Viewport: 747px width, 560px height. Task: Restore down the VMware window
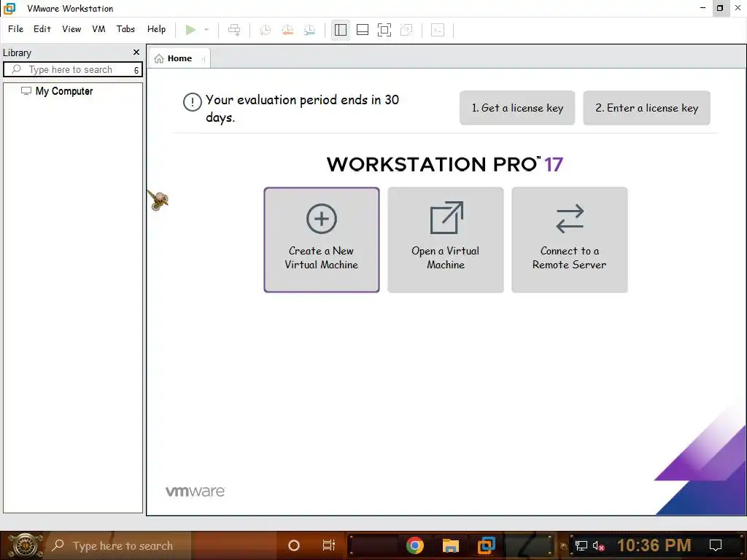tap(720, 8)
